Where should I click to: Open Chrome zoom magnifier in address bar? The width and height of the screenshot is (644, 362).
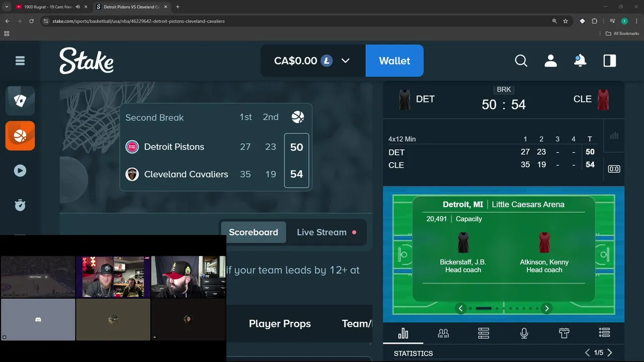click(554, 21)
